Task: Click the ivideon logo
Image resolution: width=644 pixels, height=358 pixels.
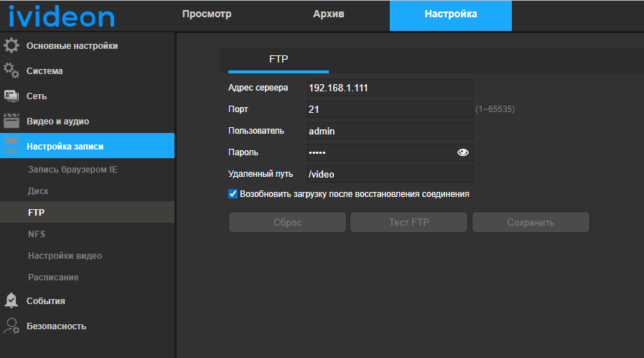Action: pos(62,16)
